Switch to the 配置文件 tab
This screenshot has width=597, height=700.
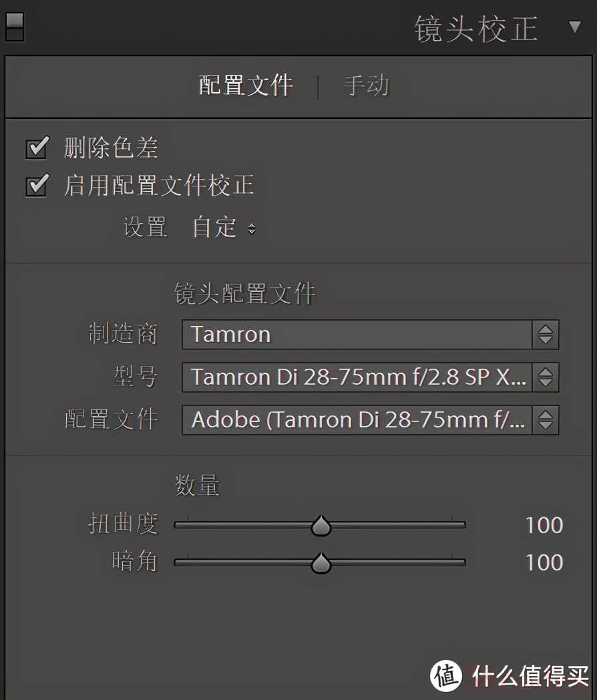pyautogui.click(x=246, y=85)
